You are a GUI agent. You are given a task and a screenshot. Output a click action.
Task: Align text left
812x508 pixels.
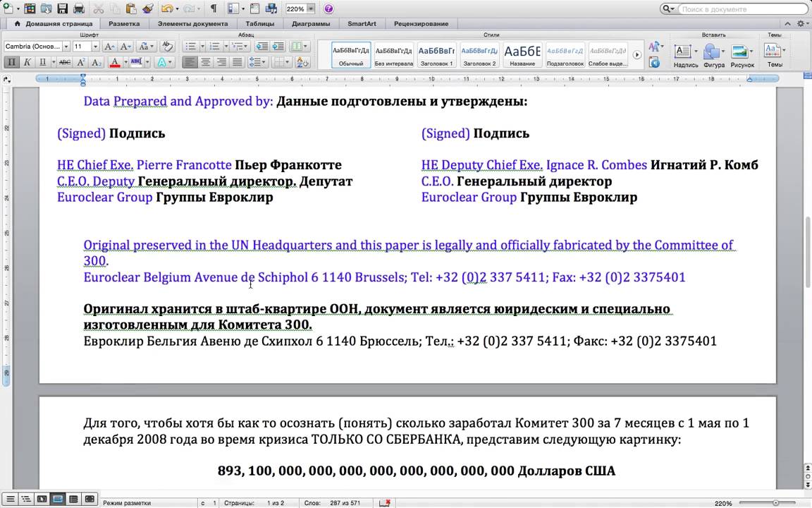point(190,62)
